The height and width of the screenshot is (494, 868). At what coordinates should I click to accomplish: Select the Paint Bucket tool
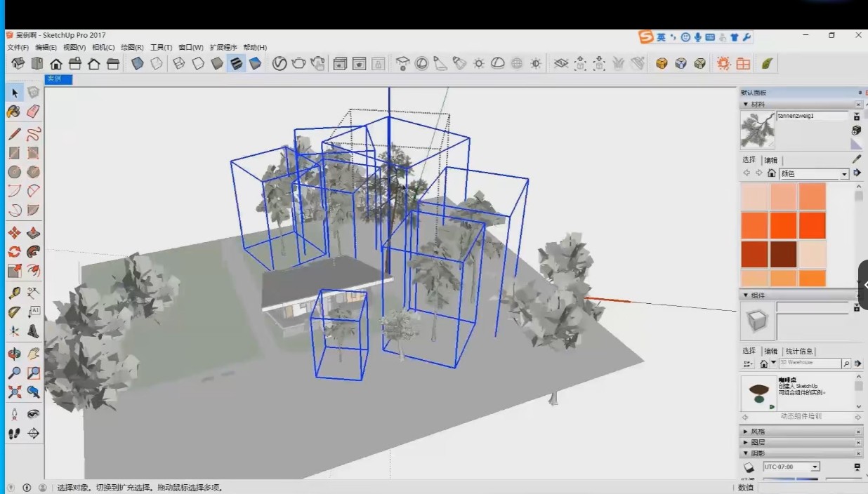[14, 112]
